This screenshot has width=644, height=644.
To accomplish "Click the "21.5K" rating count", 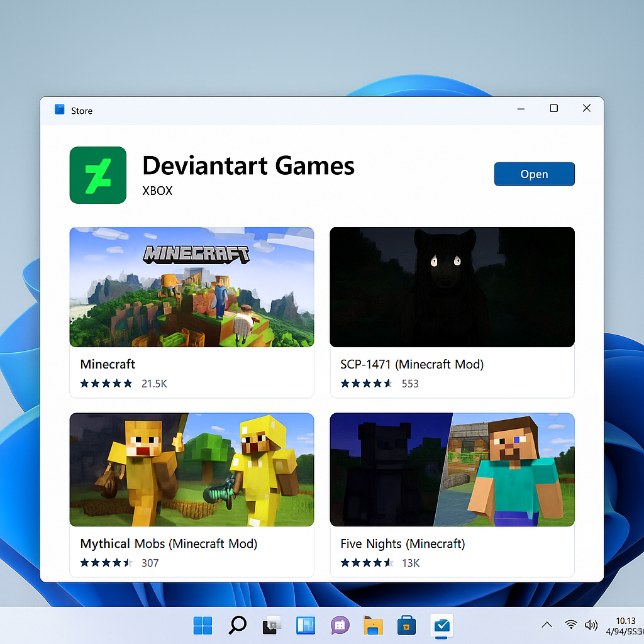I will (155, 384).
